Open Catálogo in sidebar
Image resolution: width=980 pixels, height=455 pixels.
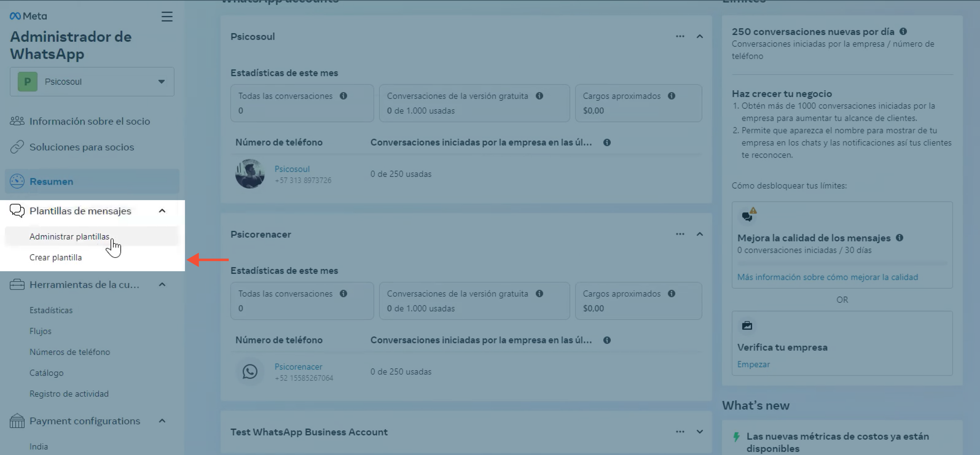[46, 373]
